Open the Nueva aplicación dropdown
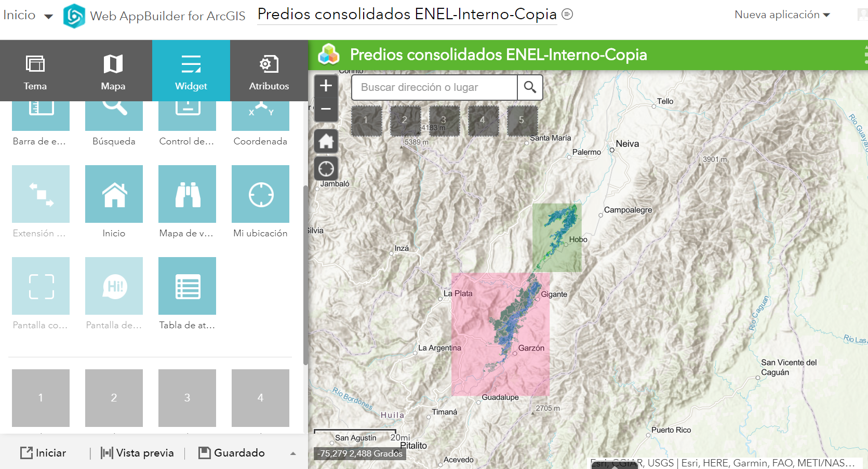868x469 pixels. click(782, 15)
